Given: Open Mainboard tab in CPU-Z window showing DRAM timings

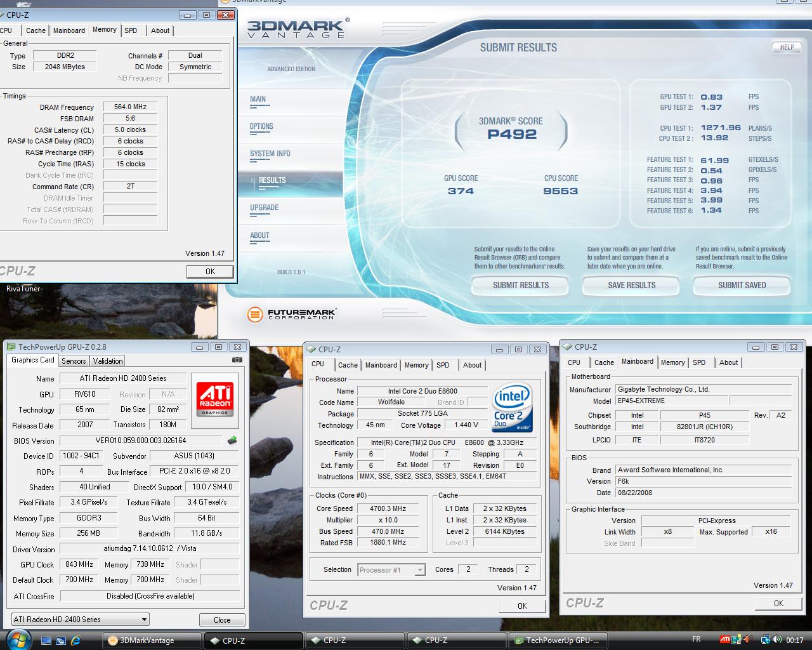Looking at the screenshot, I should click(x=69, y=30).
